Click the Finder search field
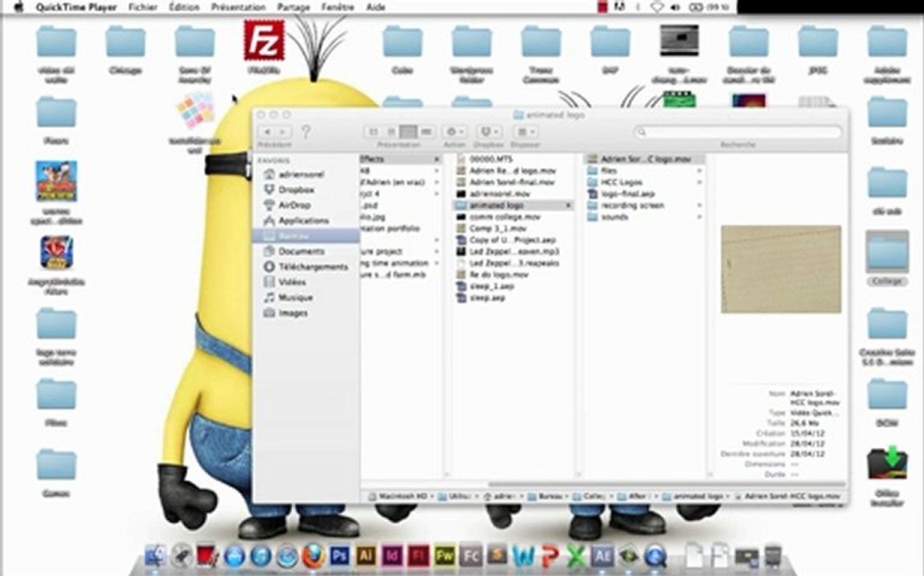Image resolution: width=924 pixels, height=576 pixels. pyautogui.click(x=738, y=131)
